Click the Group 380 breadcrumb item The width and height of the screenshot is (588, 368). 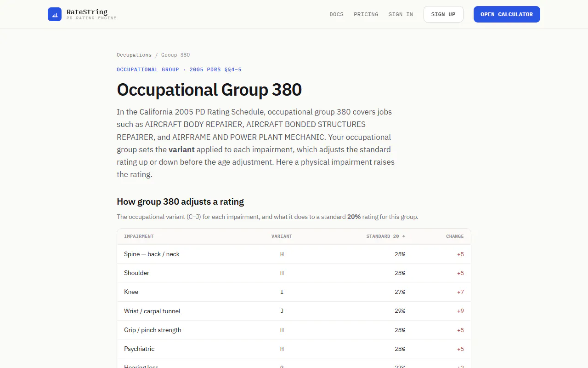tap(175, 55)
